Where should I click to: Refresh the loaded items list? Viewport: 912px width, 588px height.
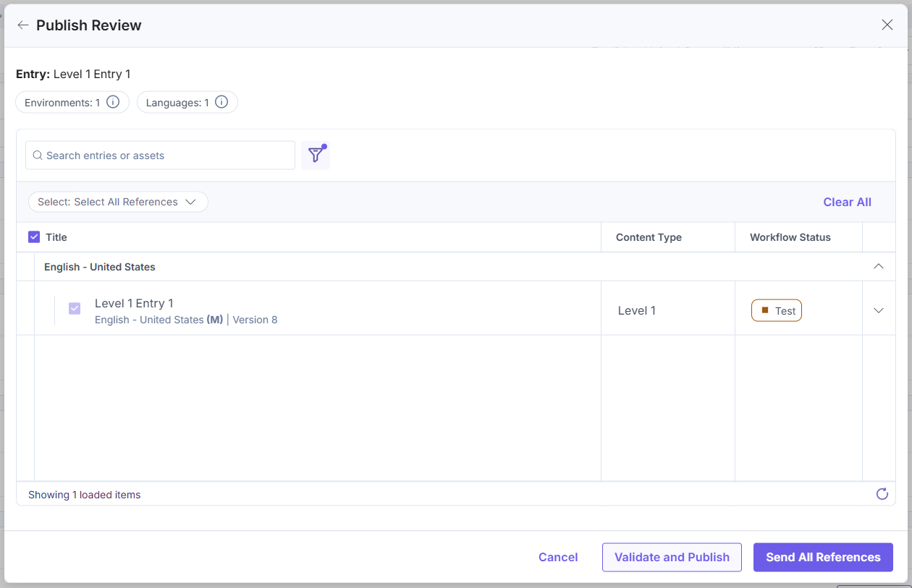click(x=882, y=494)
